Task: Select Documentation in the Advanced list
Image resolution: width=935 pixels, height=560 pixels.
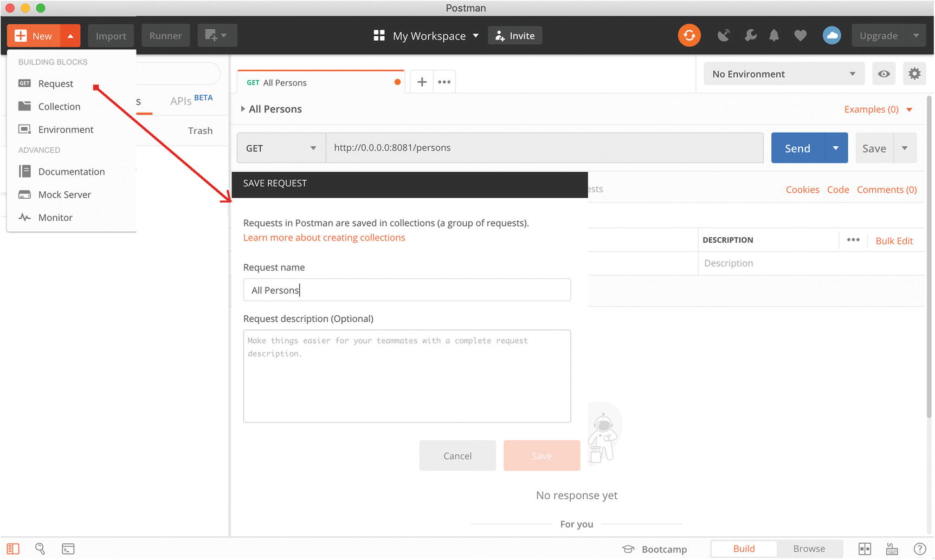Action: point(72,172)
